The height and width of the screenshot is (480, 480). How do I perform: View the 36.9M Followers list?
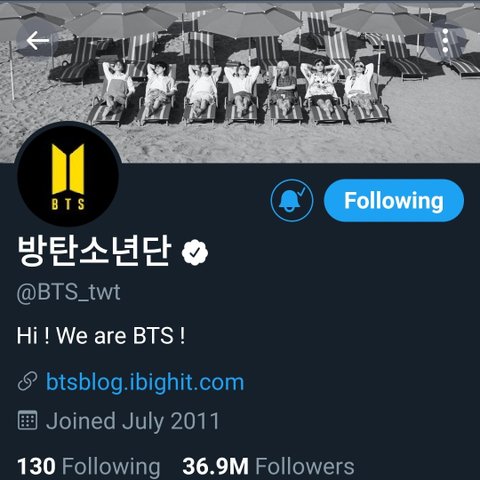268,466
